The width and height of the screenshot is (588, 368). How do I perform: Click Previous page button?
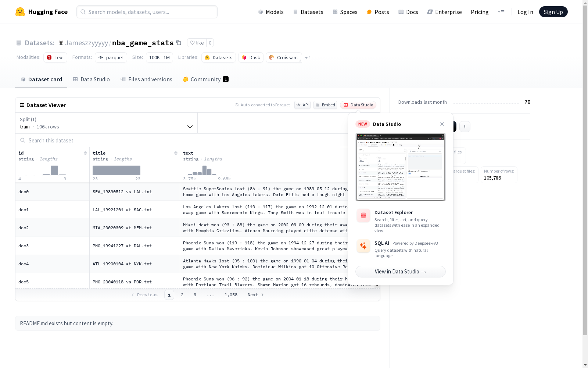pos(144,295)
